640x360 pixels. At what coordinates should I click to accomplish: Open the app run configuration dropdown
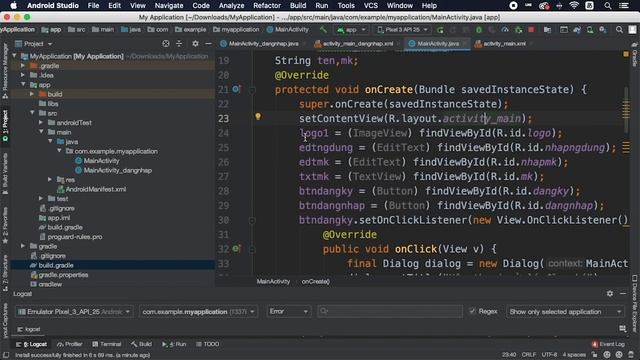[x=351, y=30]
